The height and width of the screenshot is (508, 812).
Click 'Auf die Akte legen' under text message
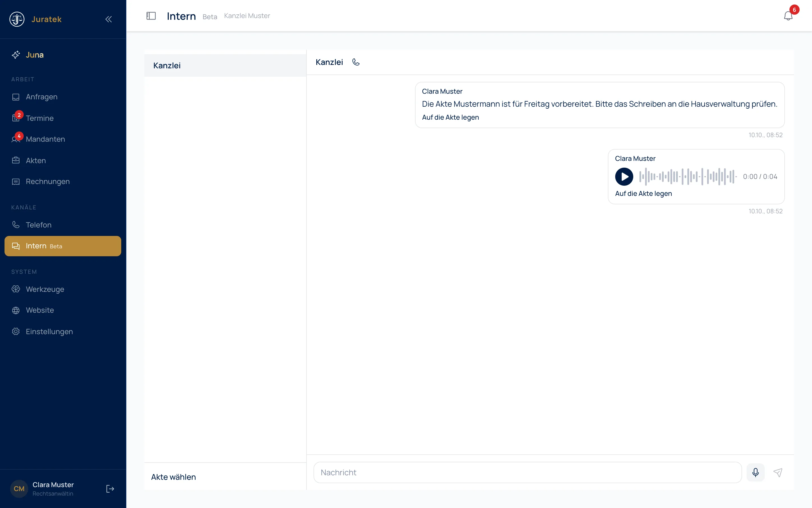(x=450, y=117)
